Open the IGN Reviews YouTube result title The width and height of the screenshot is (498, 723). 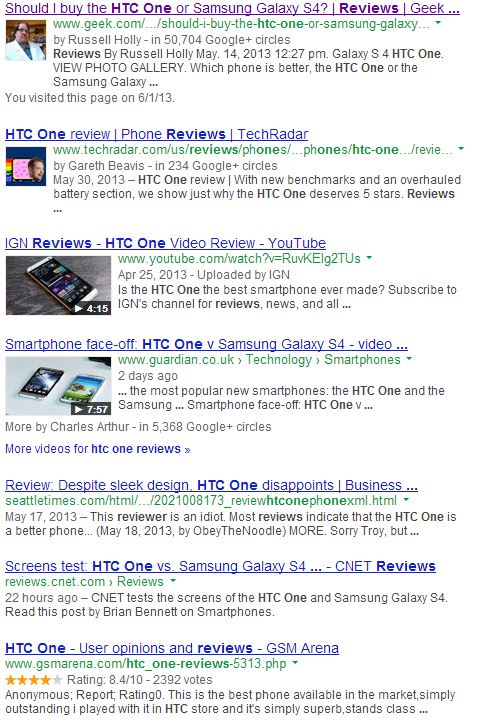[x=165, y=243]
